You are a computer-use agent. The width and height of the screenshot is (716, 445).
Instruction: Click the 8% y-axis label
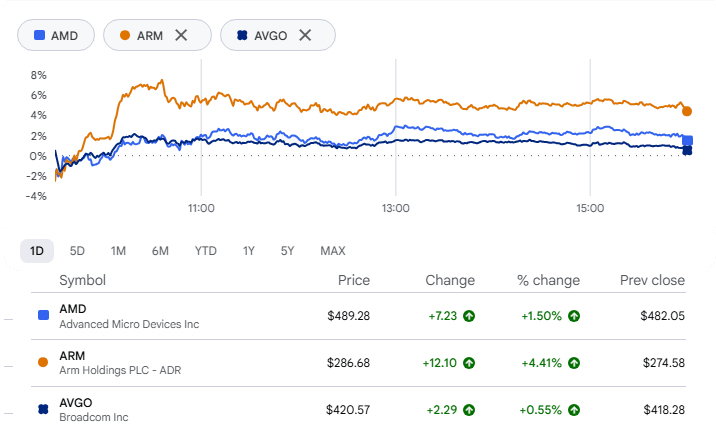[x=39, y=75]
